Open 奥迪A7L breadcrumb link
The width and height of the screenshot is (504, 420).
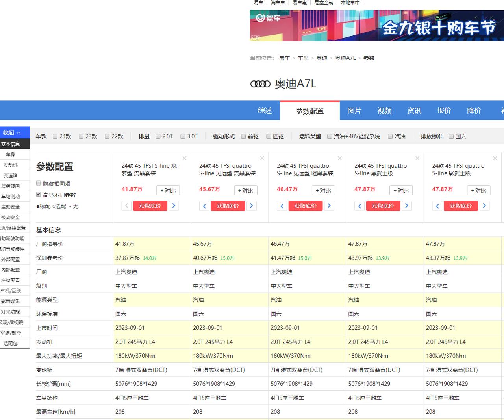(345, 58)
